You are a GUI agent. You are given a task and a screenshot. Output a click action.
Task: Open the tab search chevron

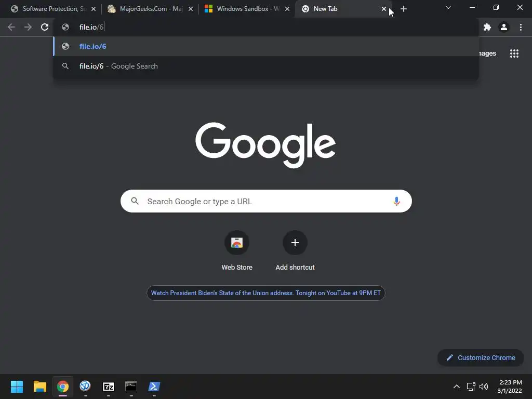tap(448, 7)
